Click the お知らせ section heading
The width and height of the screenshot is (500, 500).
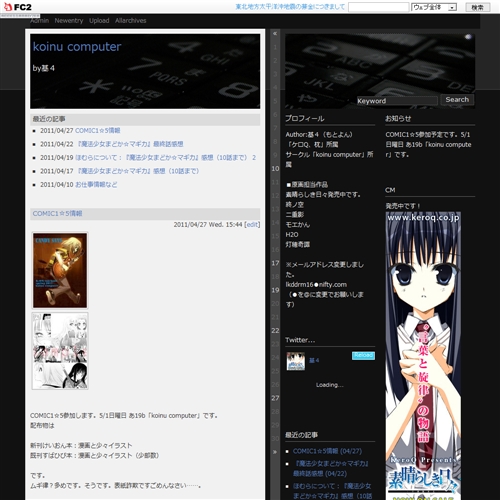(x=398, y=118)
